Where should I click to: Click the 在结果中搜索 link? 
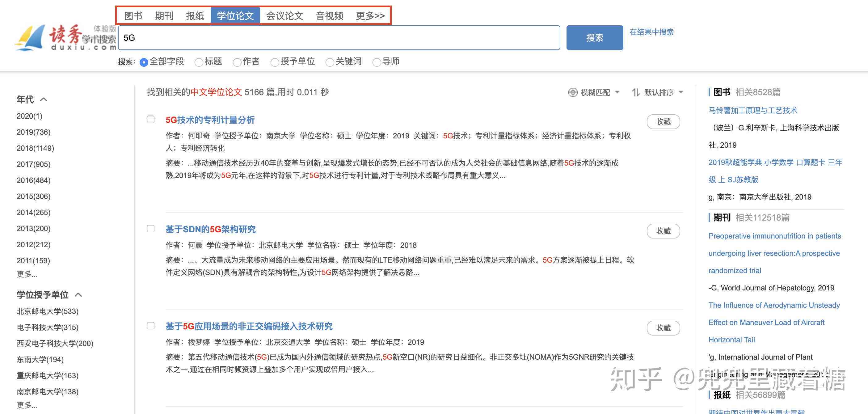(652, 32)
